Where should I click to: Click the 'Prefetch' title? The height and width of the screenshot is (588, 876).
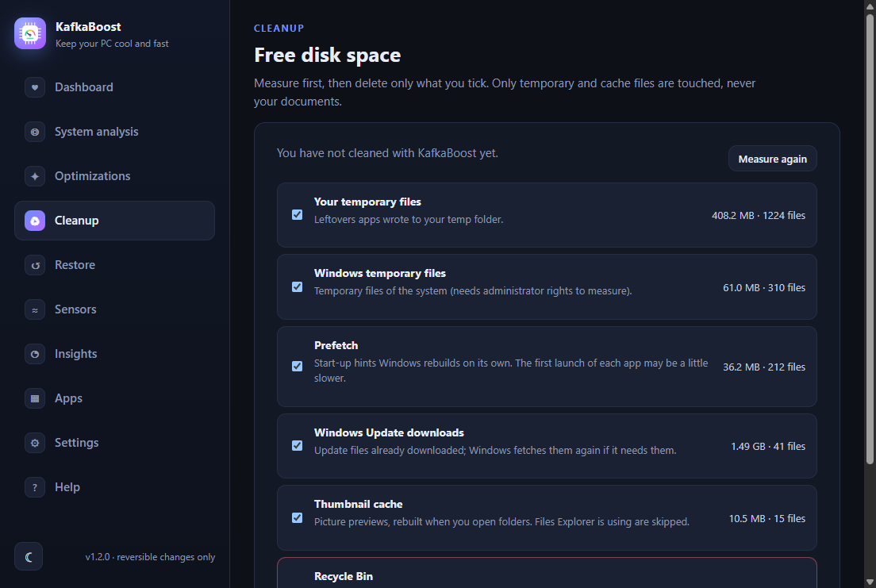[336, 345]
